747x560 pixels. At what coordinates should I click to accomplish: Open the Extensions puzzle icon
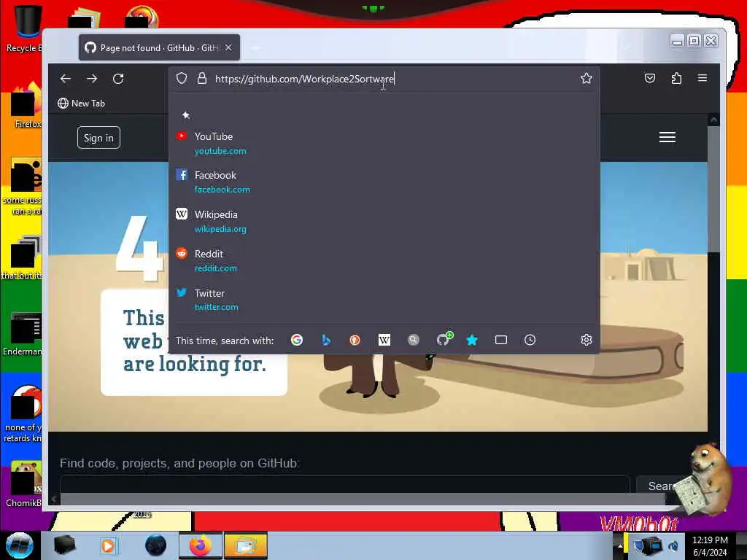[676, 78]
